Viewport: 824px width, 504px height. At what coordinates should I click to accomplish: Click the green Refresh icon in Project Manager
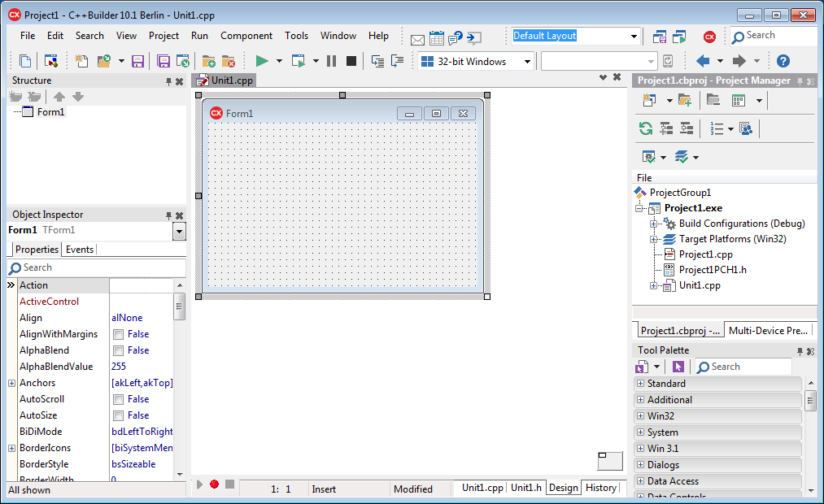[645, 128]
